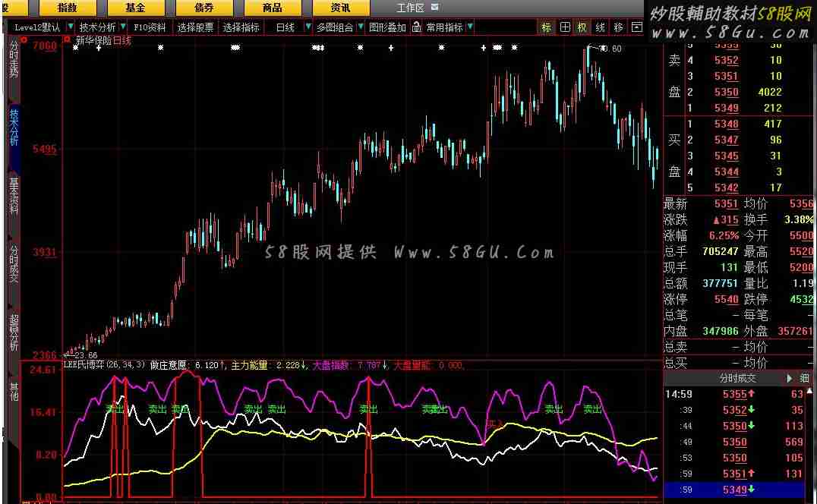Click the 涨幅 6.25% value

click(724, 235)
